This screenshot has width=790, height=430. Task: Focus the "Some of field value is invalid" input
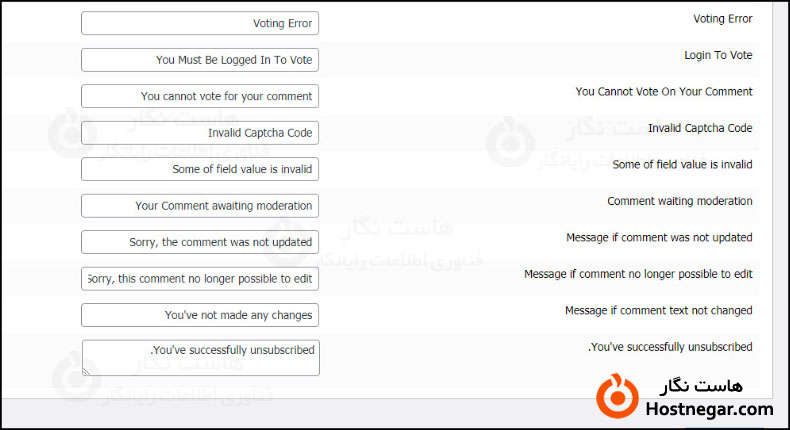tap(200, 169)
